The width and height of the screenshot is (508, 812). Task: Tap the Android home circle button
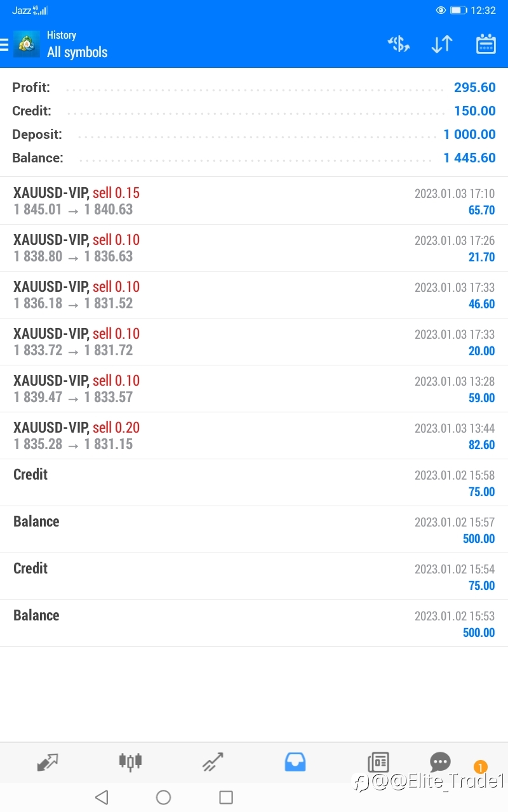(163, 797)
